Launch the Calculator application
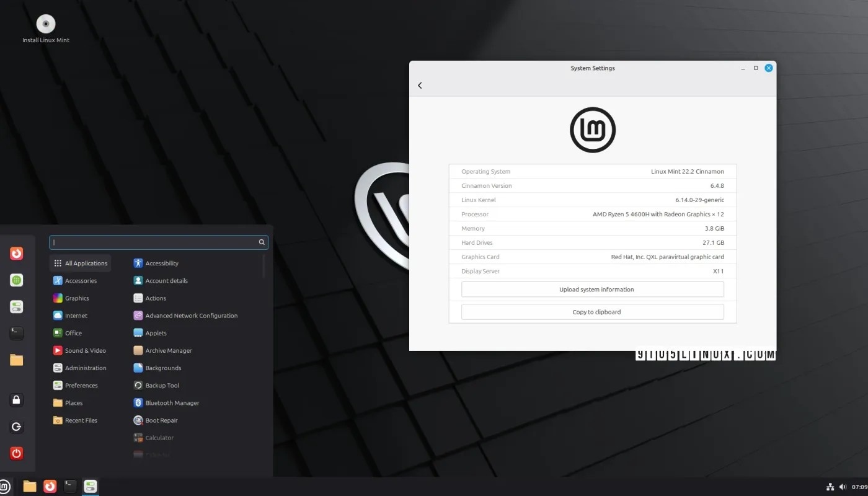This screenshot has width=868, height=496. pyautogui.click(x=160, y=437)
